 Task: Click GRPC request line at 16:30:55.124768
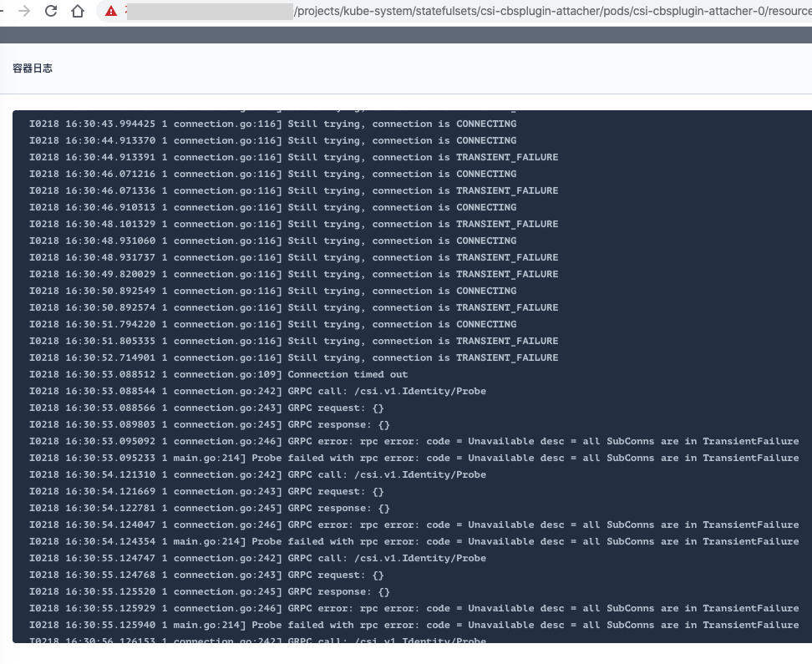206,575
